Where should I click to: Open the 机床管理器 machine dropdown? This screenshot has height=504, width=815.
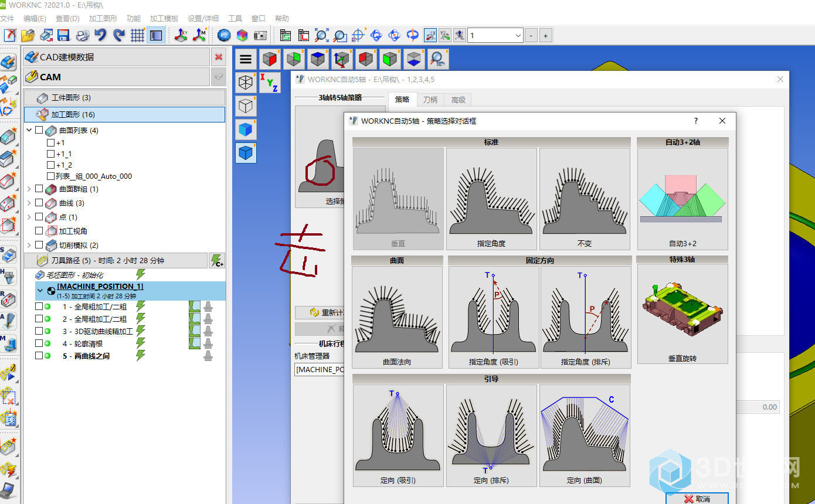319,369
